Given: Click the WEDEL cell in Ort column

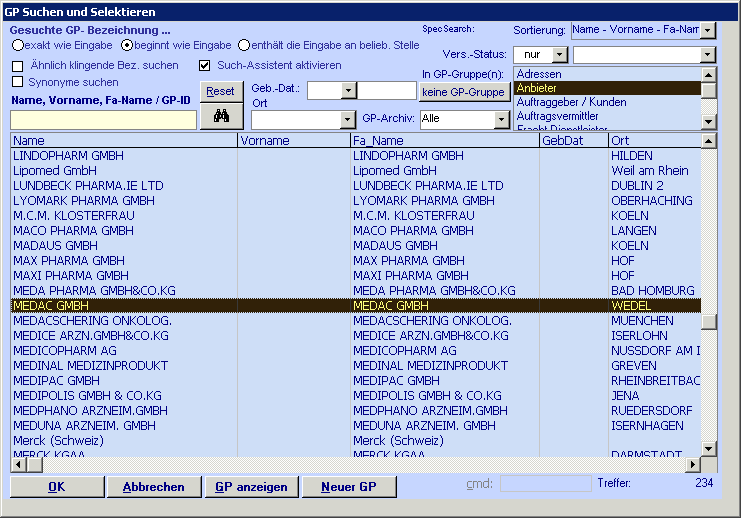Looking at the screenshot, I should [655, 306].
